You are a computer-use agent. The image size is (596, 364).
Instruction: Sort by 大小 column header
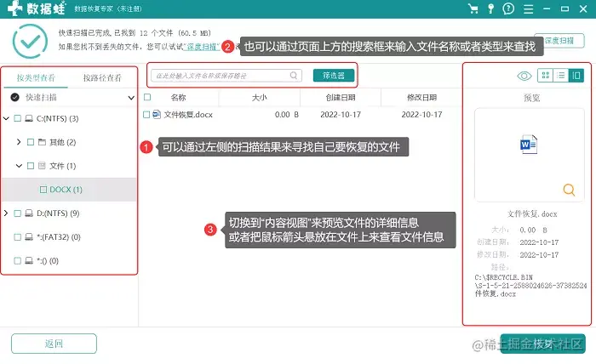[x=260, y=98]
